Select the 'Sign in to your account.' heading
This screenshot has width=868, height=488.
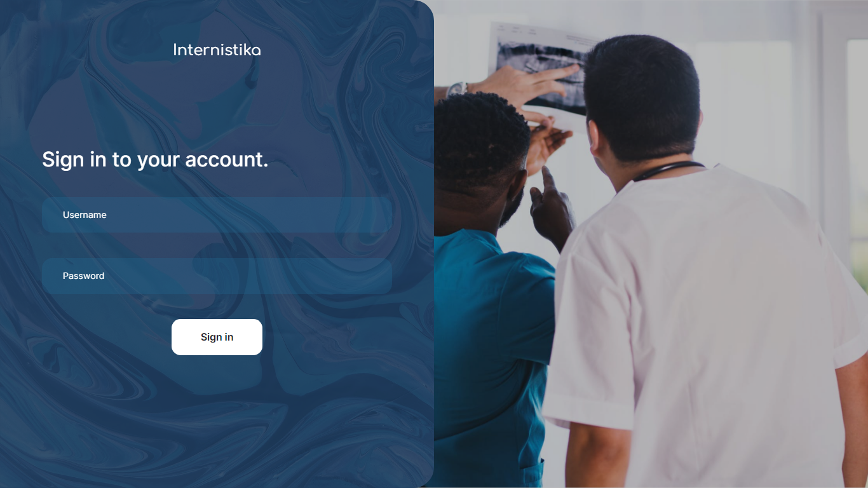(x=155, y=159)
